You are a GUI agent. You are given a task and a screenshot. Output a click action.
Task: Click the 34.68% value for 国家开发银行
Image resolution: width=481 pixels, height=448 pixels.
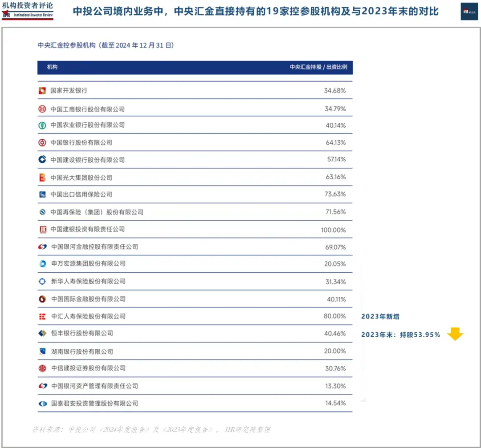click(334, 91)
